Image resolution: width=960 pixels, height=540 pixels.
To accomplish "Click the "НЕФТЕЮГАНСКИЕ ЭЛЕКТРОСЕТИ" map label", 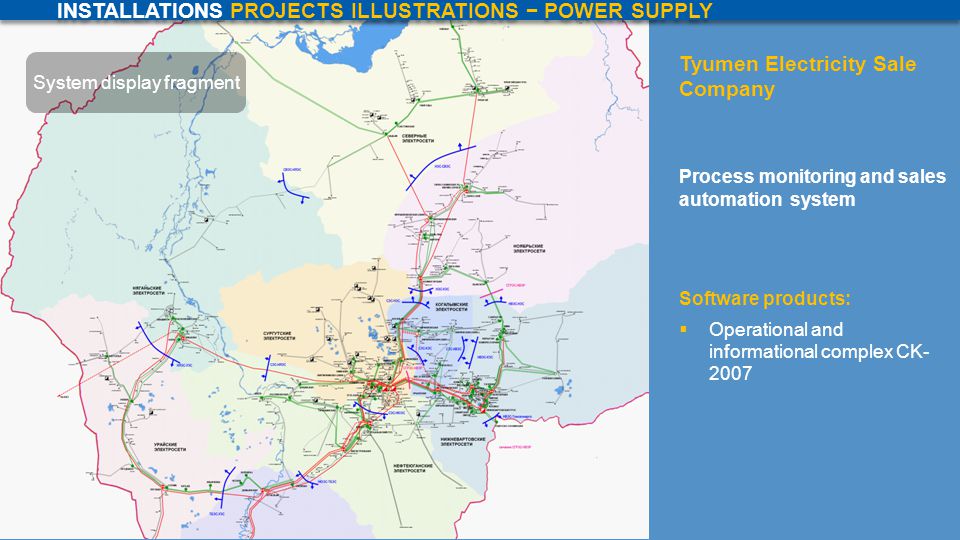I will pos(413,468).
